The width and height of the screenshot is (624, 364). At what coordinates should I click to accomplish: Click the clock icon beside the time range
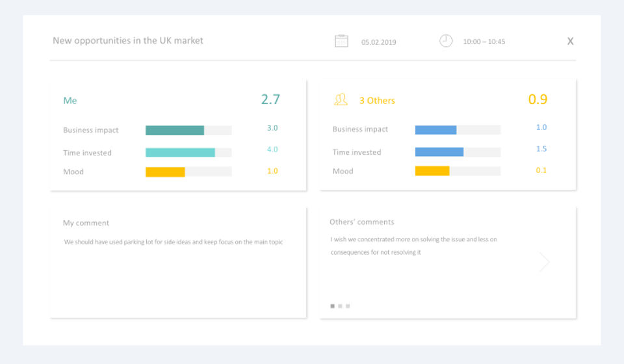click(x=446, y=40)
